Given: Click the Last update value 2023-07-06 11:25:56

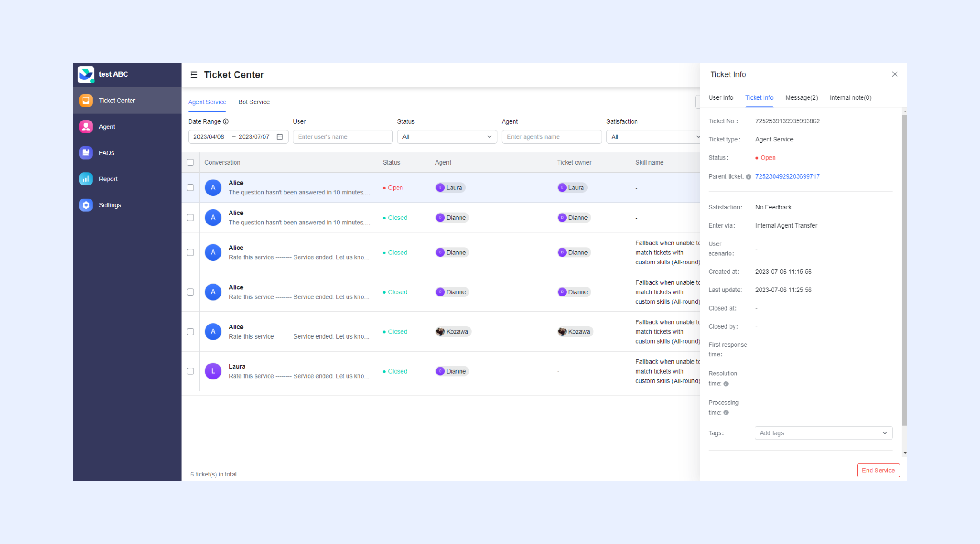Looking at the screenshot, I should pyautogui.click(x=783, y=290).
